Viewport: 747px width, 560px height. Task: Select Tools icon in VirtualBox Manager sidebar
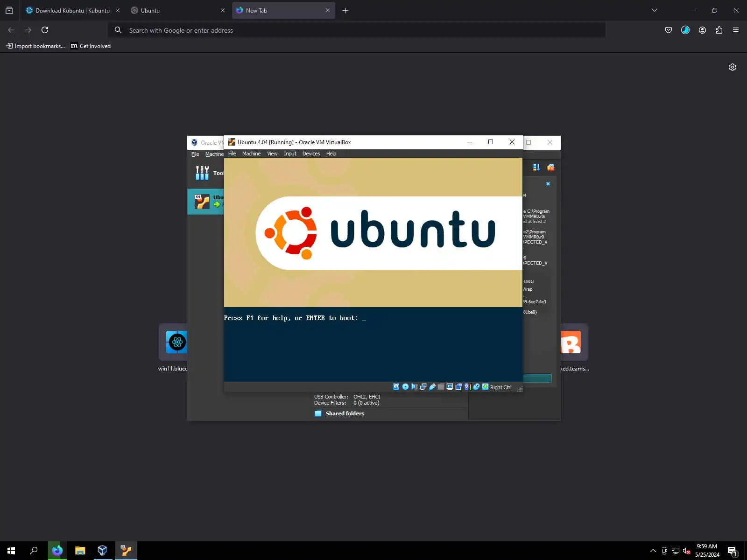pos(202,173)
